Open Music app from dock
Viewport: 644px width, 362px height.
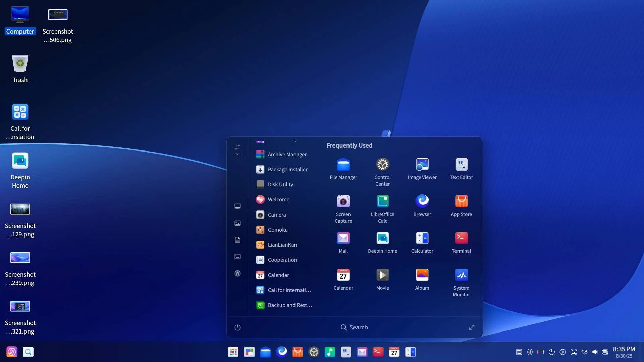[x=330, y=352]
